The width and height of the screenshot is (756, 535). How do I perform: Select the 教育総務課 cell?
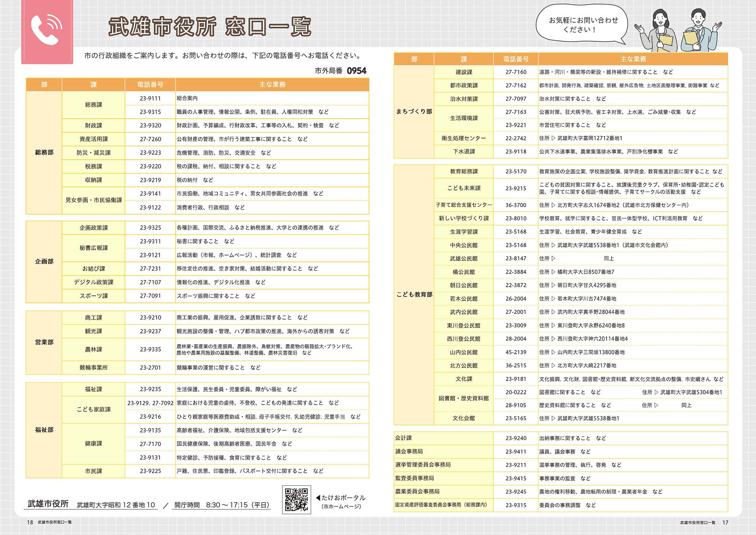tap(463, 171)
